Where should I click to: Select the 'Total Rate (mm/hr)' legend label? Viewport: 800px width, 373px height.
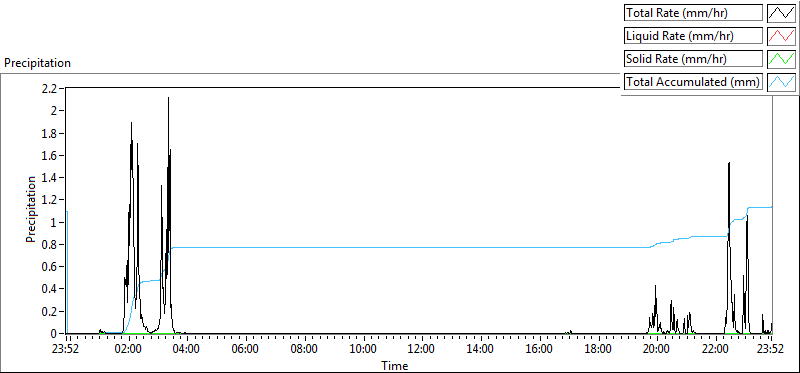coord(694,13)
